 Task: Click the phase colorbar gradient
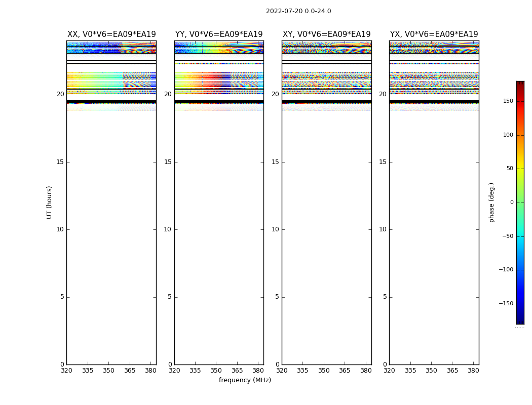point(520,202)
